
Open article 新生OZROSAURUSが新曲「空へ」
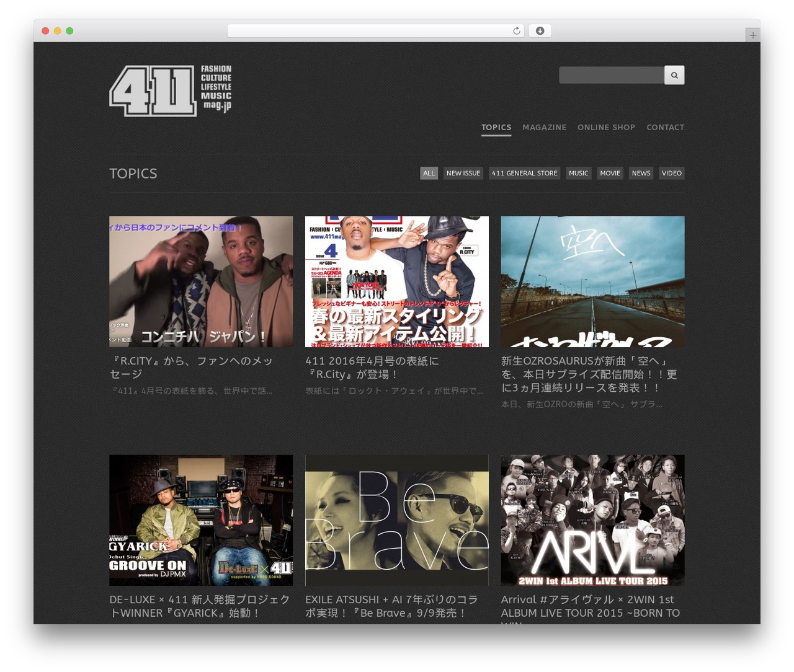[x=589, y=374]
